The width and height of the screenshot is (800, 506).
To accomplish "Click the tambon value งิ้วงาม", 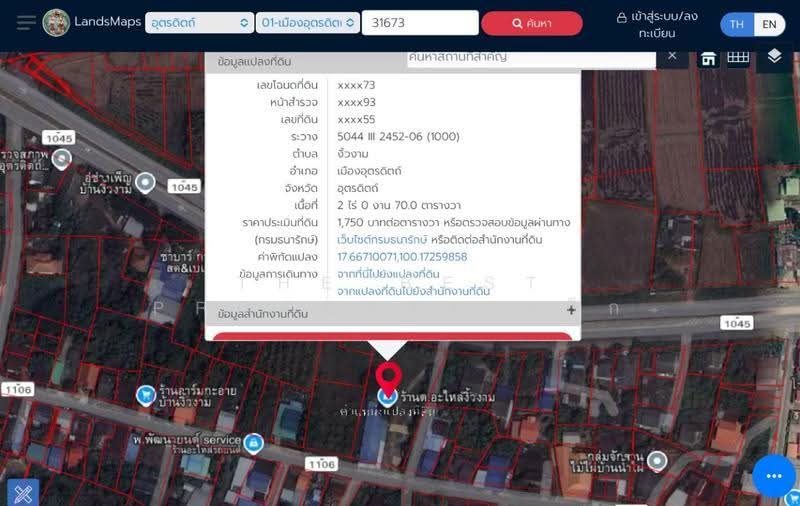I will coord(353,154).
